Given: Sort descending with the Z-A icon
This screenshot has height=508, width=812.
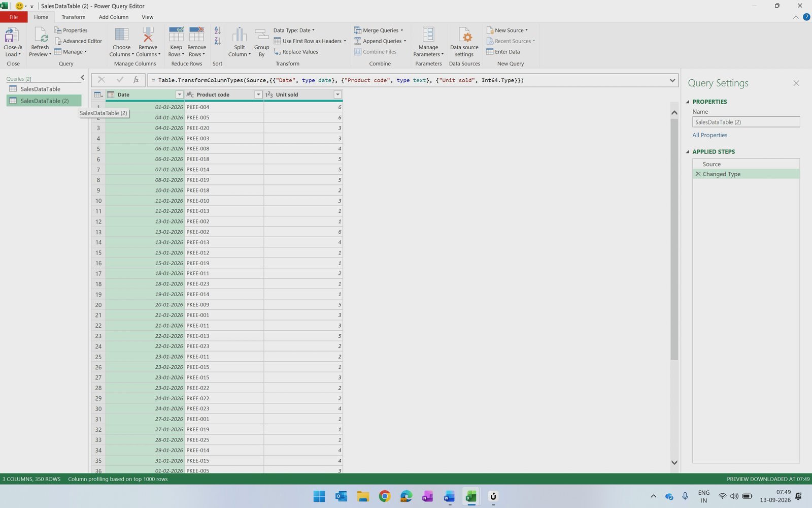Looking at the screenshot, I should [x=218, y=41].
